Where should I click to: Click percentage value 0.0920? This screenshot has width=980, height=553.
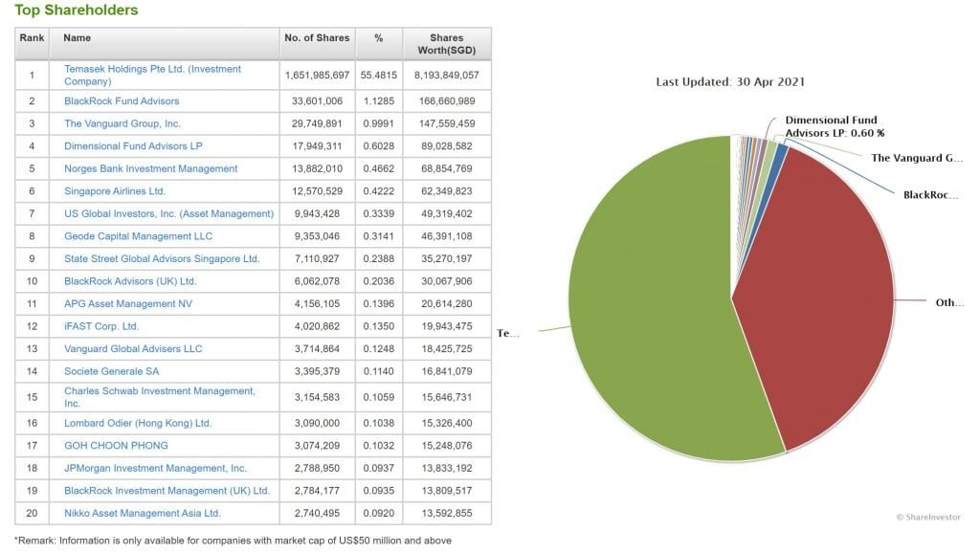pos(379,513)
